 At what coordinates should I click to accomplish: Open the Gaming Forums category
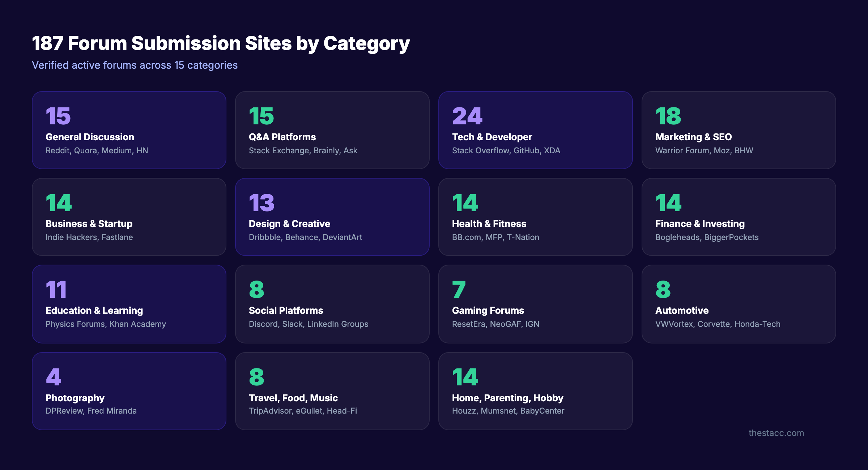point(535,304)
